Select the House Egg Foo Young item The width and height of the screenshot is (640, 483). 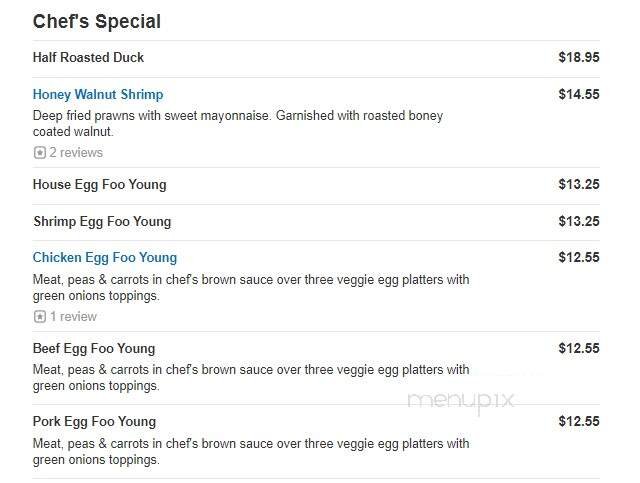99,185
